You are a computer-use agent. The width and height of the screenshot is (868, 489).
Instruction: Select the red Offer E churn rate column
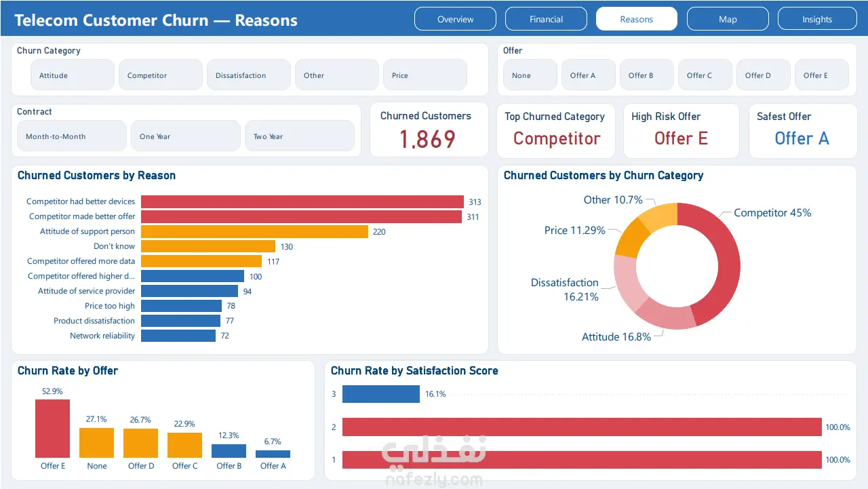tap(52, 429)
